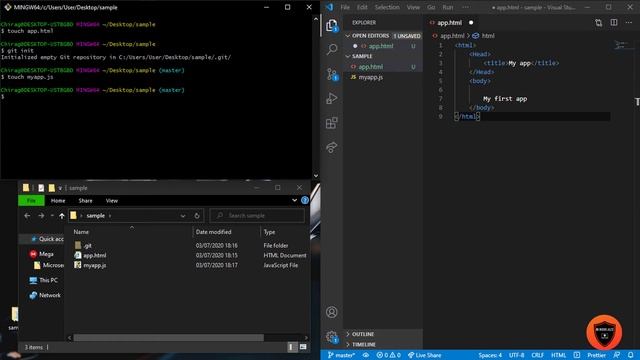Open the Extensions view in VS Code
Viewport: 640px width, 360px height.
click(x=332, y=123)
